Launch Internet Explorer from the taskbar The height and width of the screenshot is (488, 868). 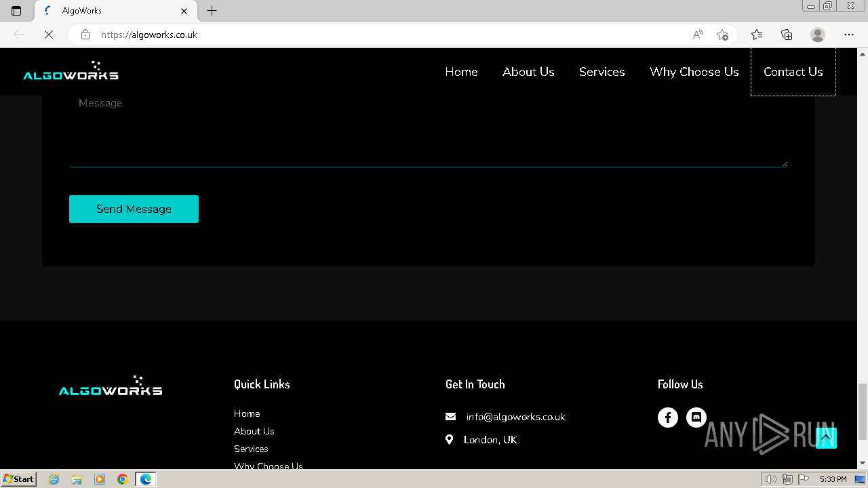[x=54, y=479]
